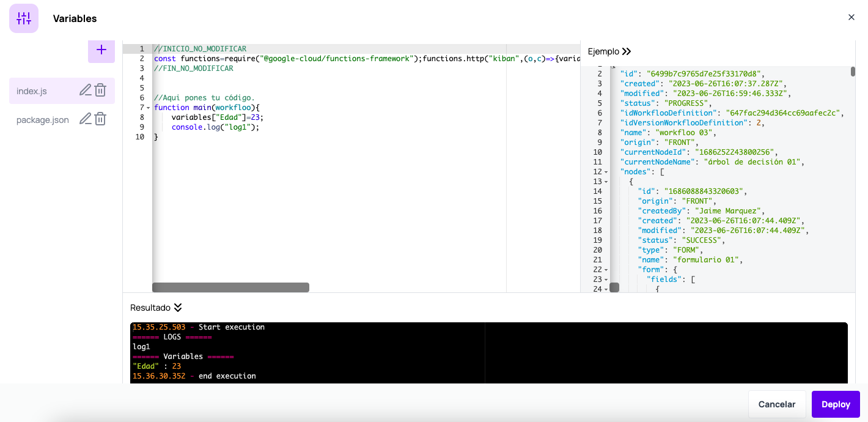
Task: Click the "createdBy": "Jaime Marquez" JSON line
Action: (x=701, y=211)
